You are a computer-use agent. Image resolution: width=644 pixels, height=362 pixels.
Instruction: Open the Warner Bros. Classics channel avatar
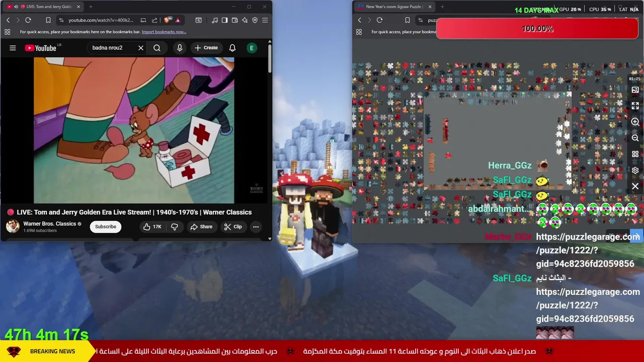[x=13, y=226]
